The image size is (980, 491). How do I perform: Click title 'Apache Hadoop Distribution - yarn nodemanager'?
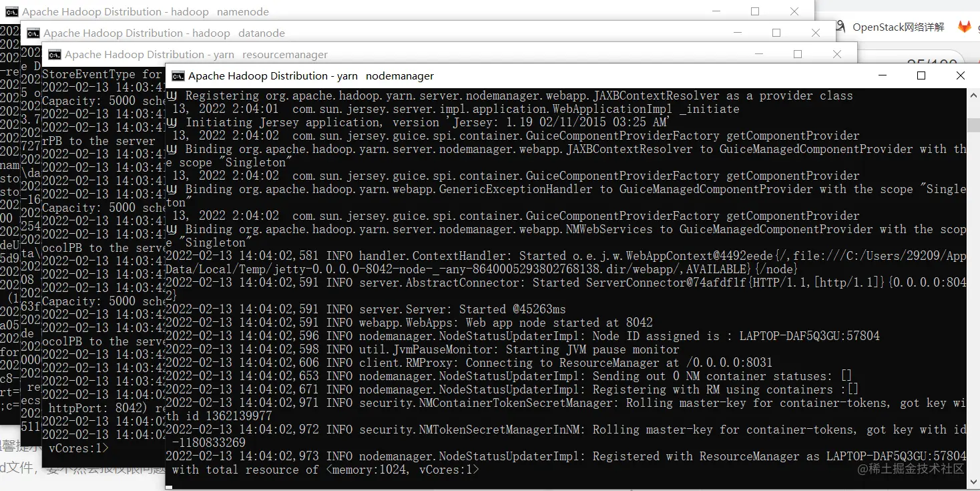pyautogui.click(x=311, y=75)
